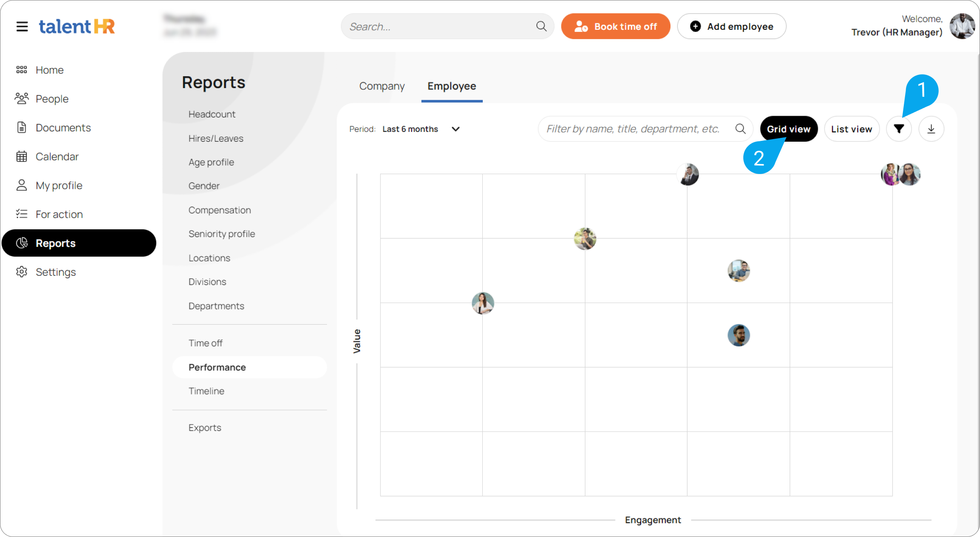The width and height of the screenshot is (980, 537).
Task: Switch to List view
Action: (851, 129)
